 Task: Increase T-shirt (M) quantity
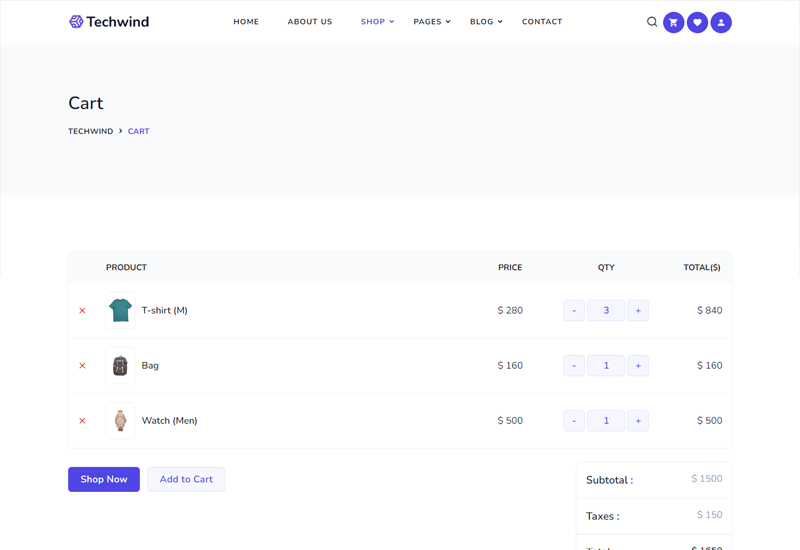point(638,311)
